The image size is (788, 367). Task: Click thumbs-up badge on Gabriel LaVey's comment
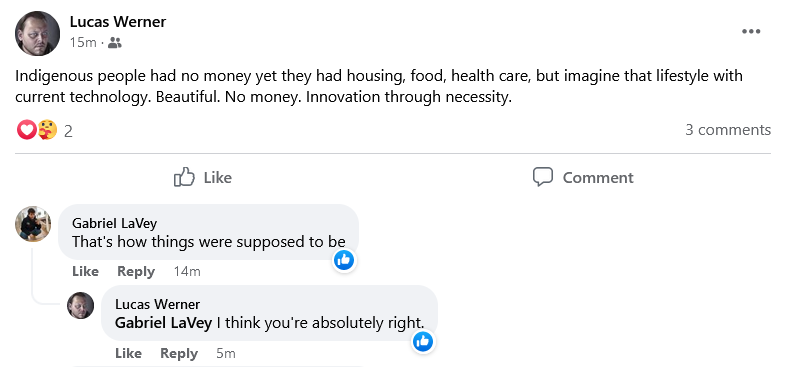[344, 260]
